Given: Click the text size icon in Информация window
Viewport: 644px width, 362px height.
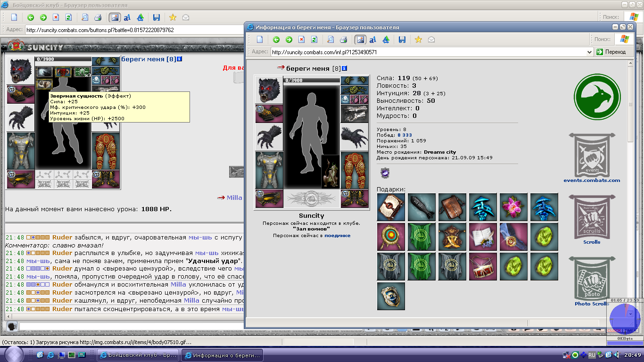Looking at the screenshot, I should [372, 40].
